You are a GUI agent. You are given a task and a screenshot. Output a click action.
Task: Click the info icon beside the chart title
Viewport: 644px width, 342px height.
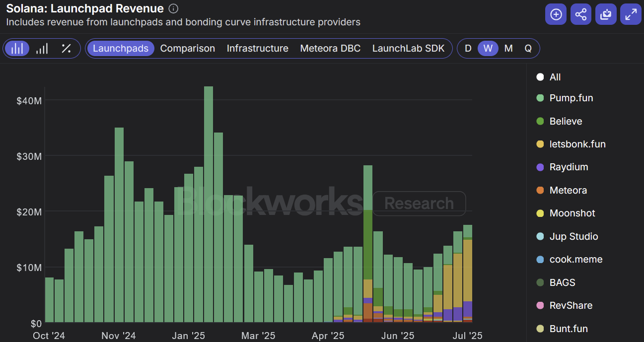tap(172, 8)
